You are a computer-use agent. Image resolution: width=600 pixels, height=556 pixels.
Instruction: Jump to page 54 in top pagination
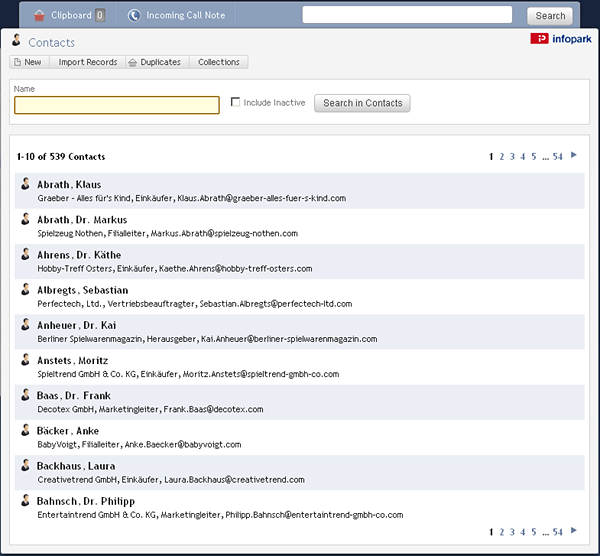point(558,157)
